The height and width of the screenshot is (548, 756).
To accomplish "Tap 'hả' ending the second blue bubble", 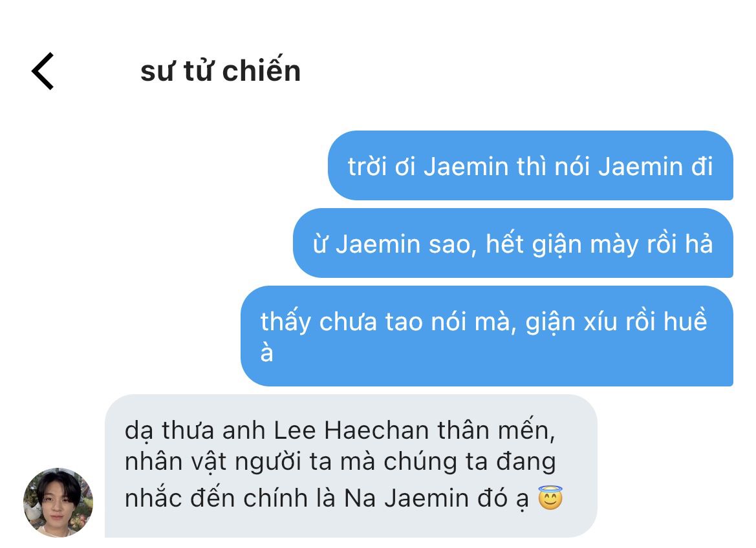I will click(x=698, y=243).
